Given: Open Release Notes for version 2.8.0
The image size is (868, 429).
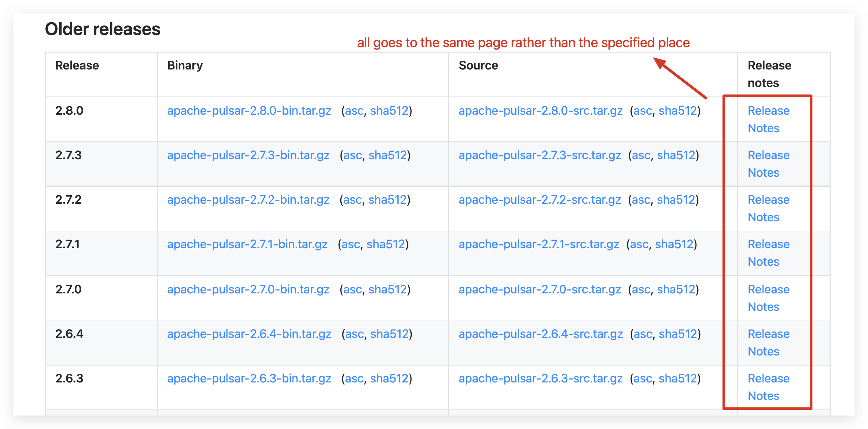Looking at the screenshot, I should tap(768, 119).
